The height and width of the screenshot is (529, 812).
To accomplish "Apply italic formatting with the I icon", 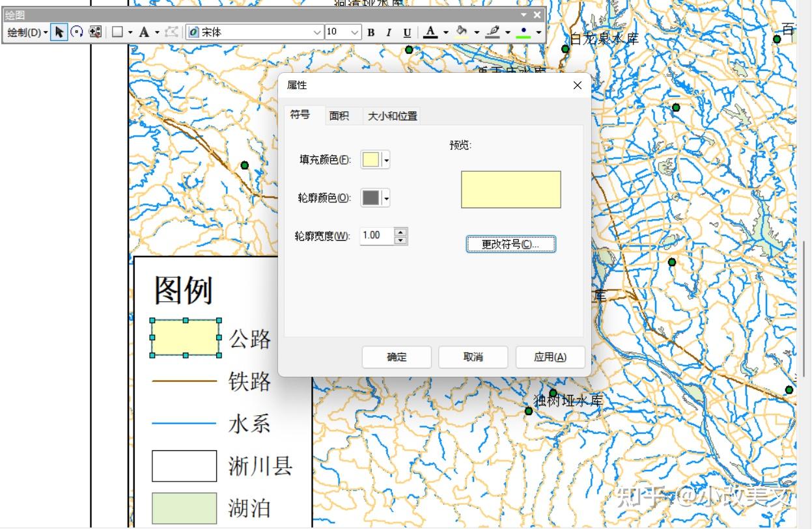I will click(x=388, y=31).
